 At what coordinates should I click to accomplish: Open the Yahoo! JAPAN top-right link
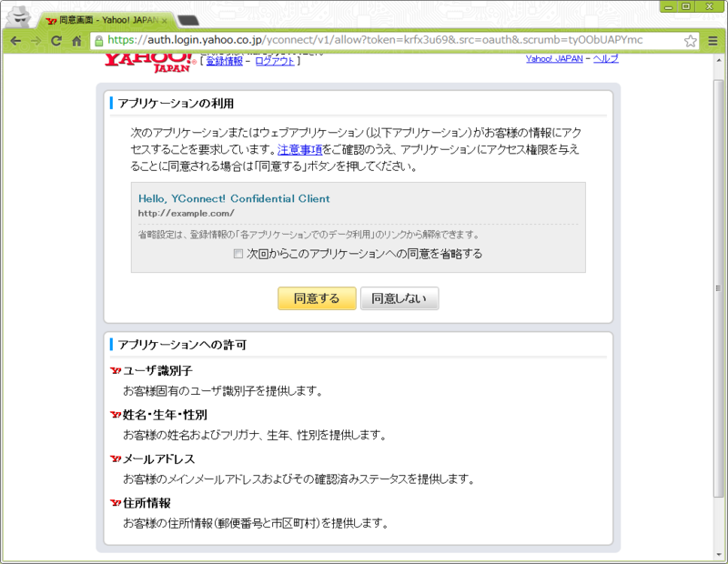pos(554,58)
